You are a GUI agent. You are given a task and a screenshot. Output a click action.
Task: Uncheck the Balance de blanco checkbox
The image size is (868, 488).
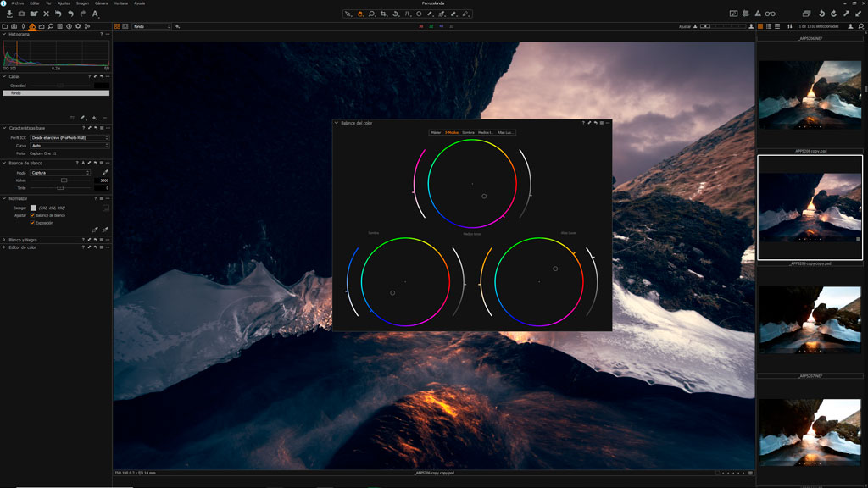click(x=32, y=215)
